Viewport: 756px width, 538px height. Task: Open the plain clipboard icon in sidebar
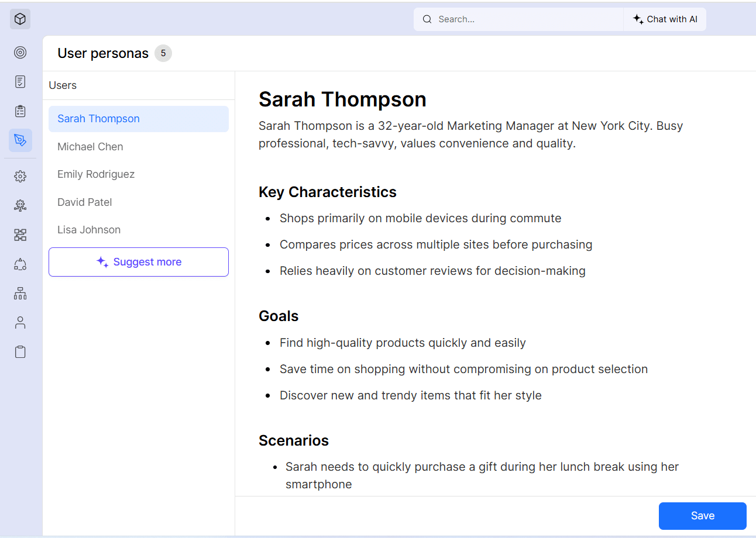[x=20, y=351]
